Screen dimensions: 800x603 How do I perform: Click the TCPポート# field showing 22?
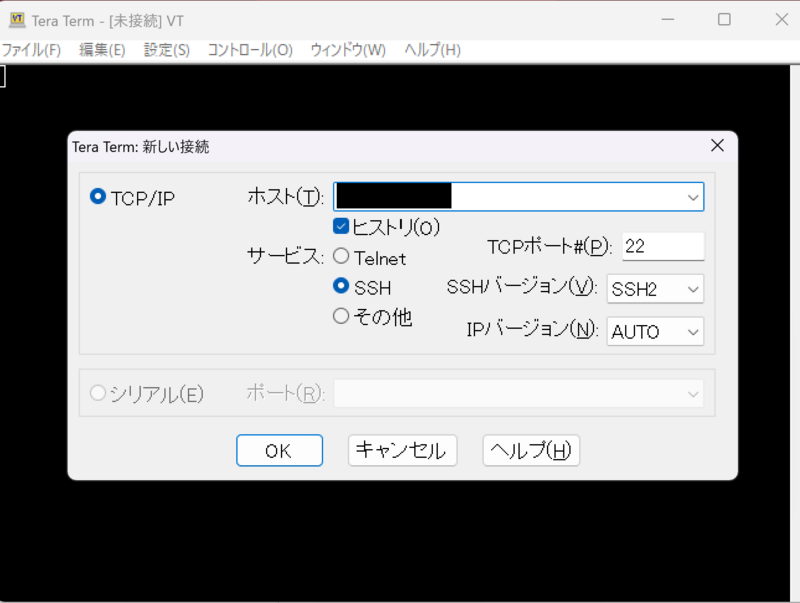(663, 246)
